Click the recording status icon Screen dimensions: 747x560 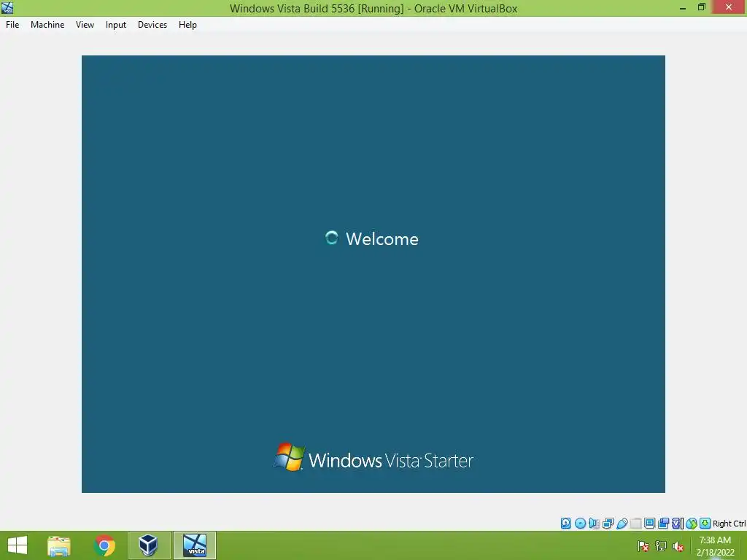coord(663,524)
